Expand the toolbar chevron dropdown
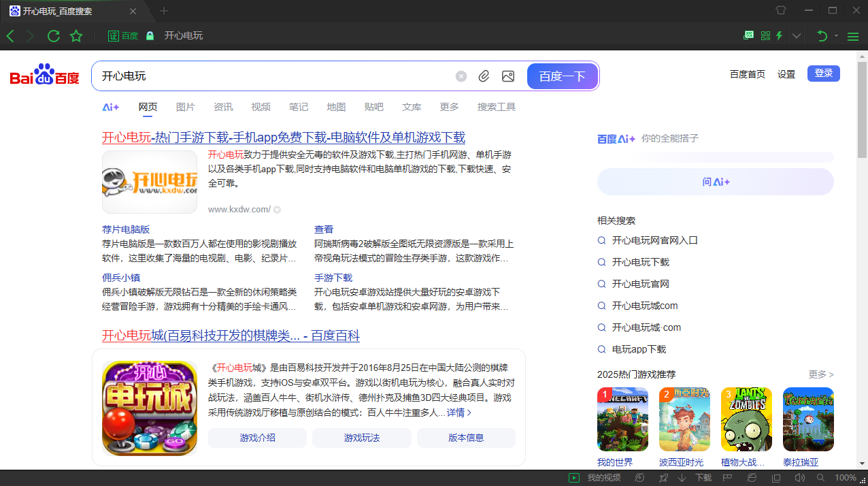868x486 pixels. pos(795,35)
